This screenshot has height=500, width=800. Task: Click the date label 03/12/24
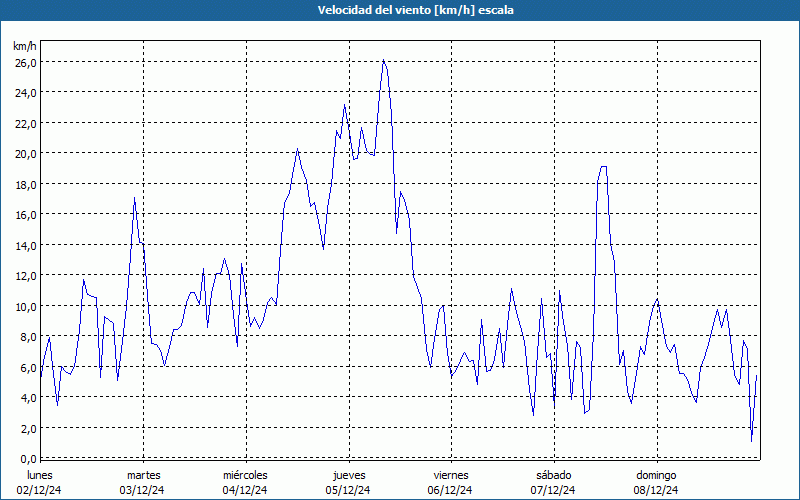(142, 490)
